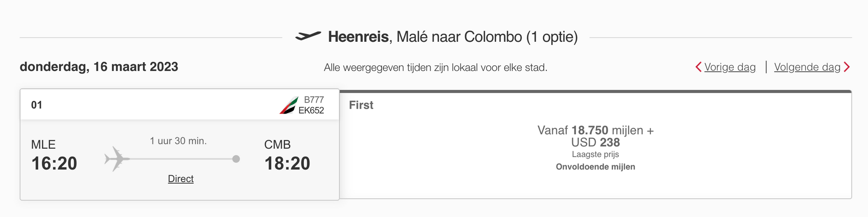Click flight number EK652
868x217 pixels.
[311, 110]
